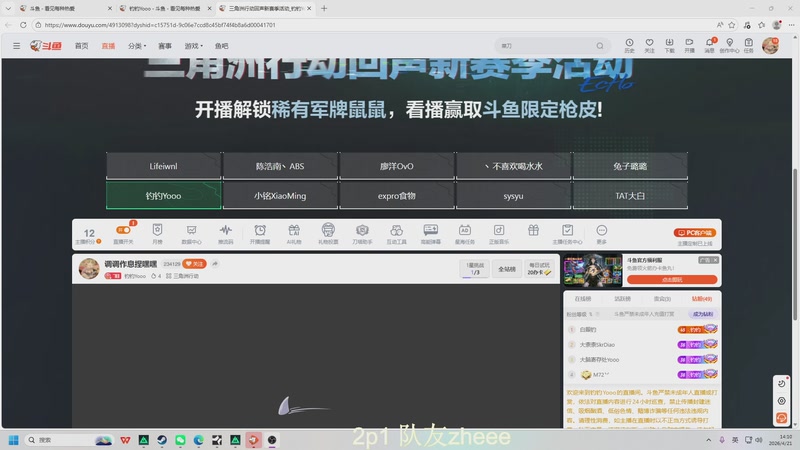Select 直播 in the navigation bar
Image resolution: width=800 pixels, height=450 pixels.
108,46
